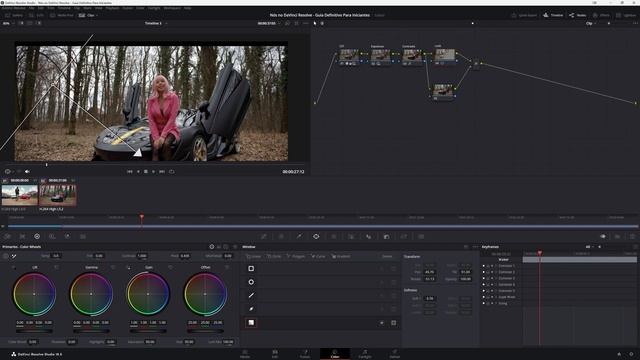Open node editor Clip mode dropdown

(x=591, y=23)
